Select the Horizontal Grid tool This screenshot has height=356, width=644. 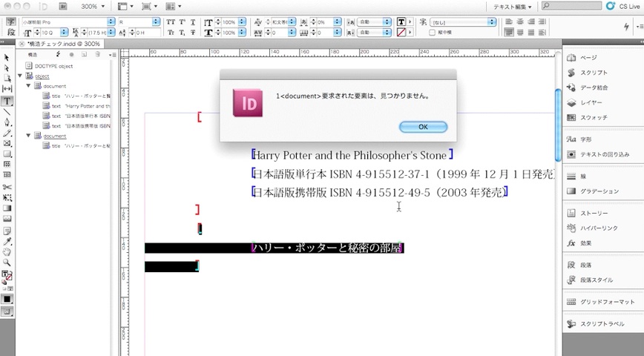pos(7,164)
